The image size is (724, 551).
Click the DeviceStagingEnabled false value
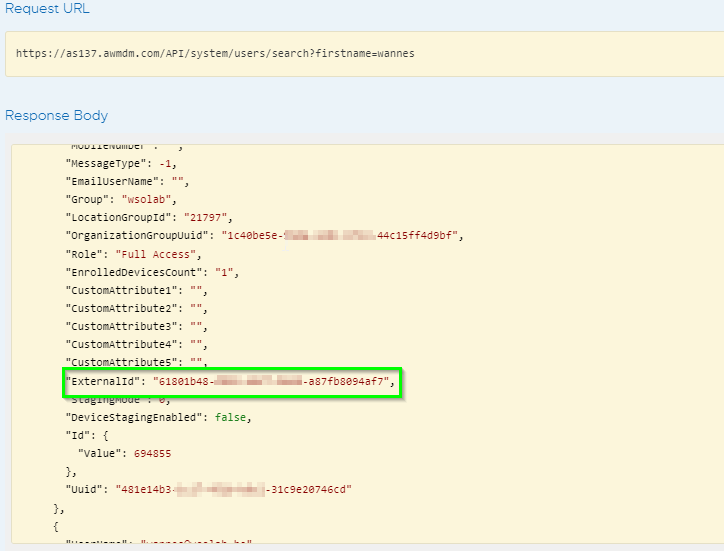227,417
